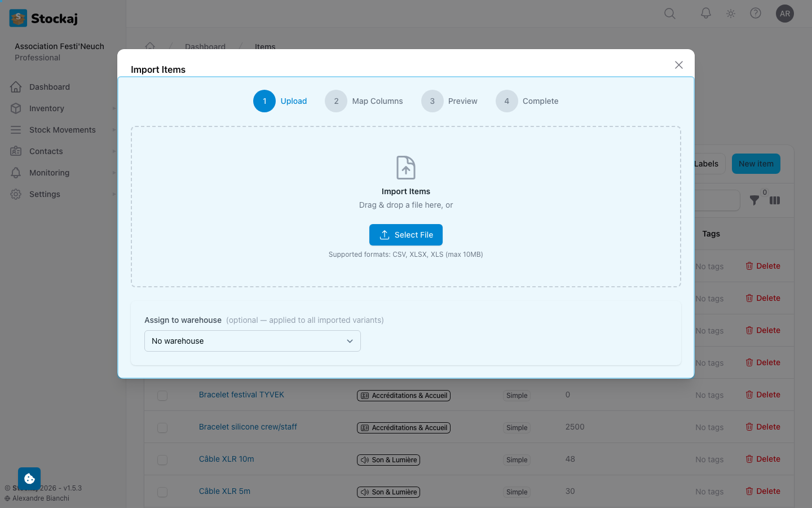Tick checkbox for Bracelet festival TYVEK
812x508 pixels.
pos(162,396)
